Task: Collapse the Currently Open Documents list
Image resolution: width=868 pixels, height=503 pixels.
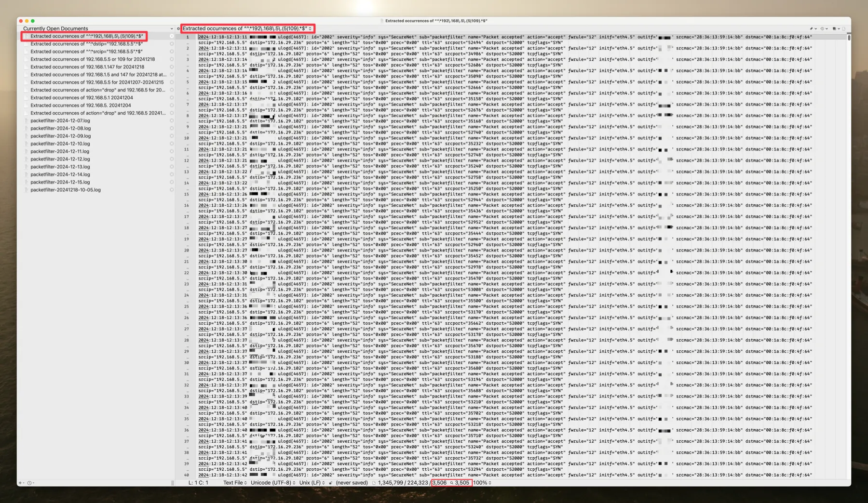Action: click(172, 28)
